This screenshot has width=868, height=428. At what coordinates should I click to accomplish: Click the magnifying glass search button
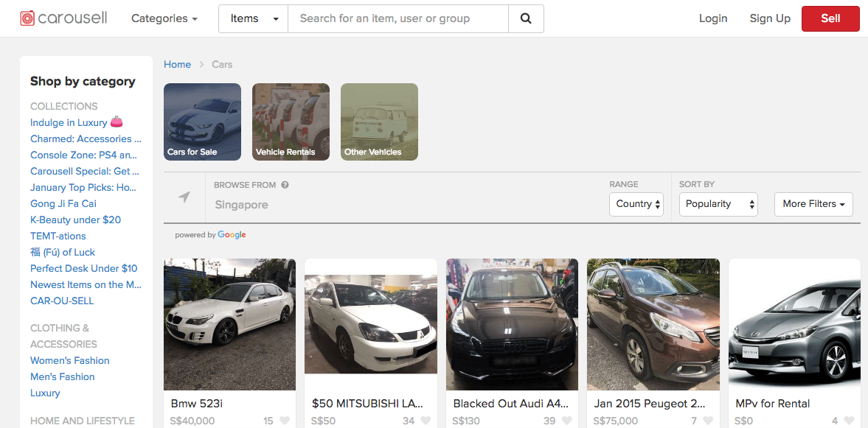pos(526,19)
